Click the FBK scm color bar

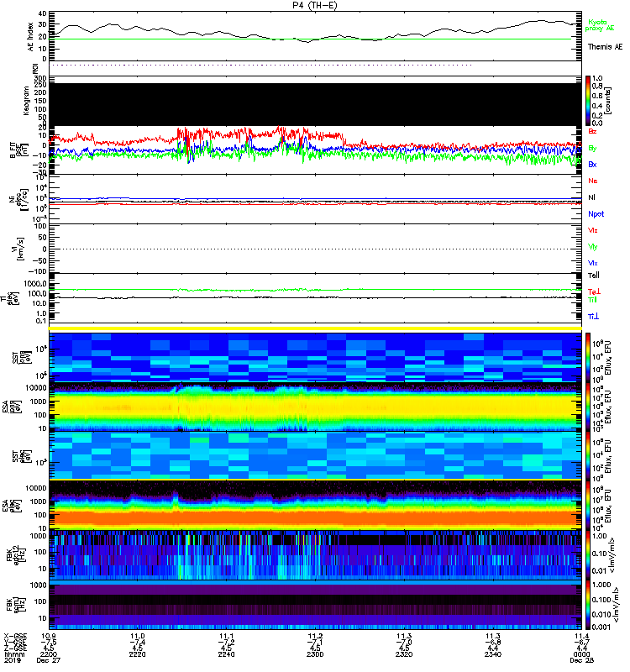(588, 604)
